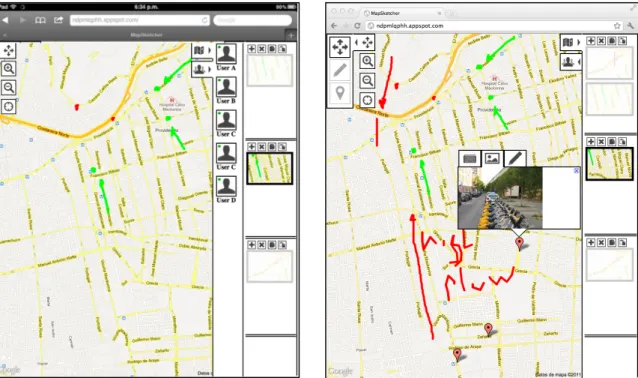
Task: Add a sketch in Chrome first panel
Action: click(591, 41)
